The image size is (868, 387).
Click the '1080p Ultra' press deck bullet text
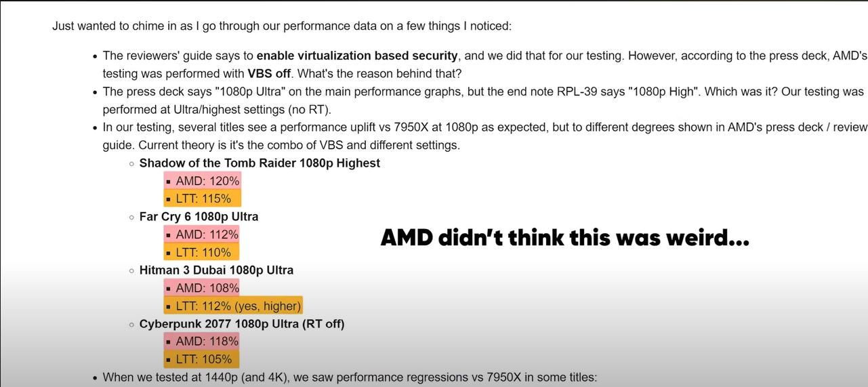click(484, 100)
